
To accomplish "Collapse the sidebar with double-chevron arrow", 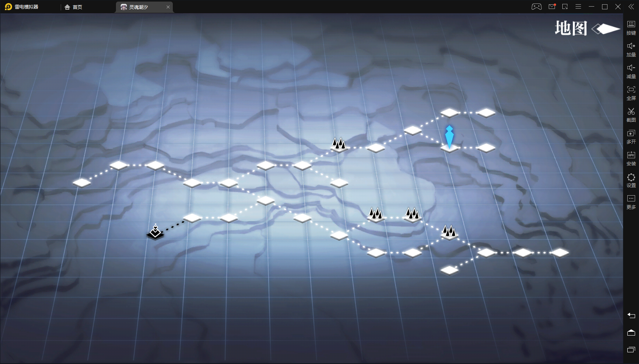I will pos(631,7).
